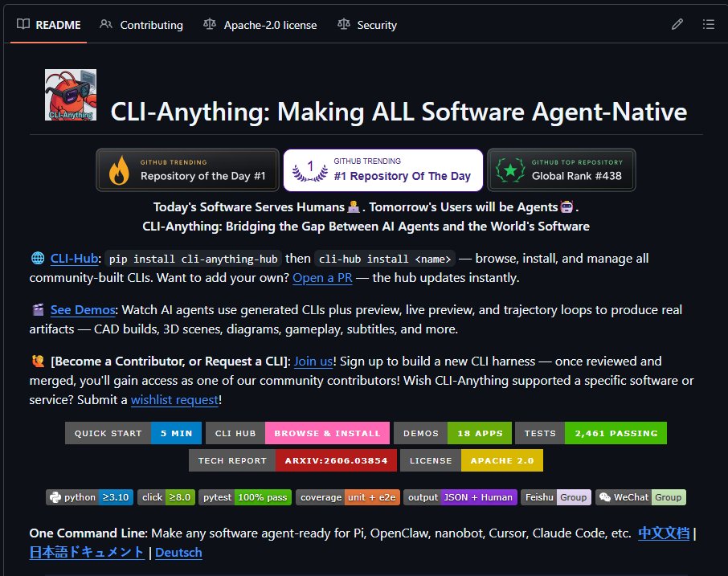Click the Tests 2,461 Passing badge
728x576 pixels.
[x=591, y=433]
